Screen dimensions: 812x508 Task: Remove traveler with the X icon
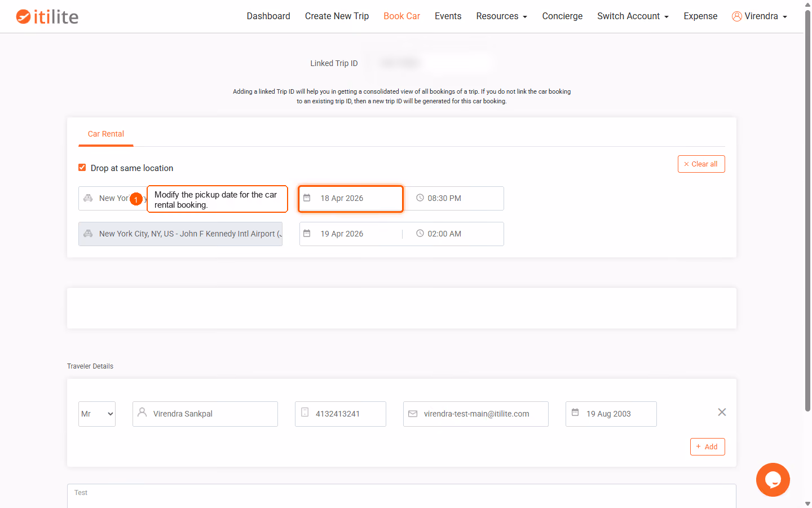(722, 412)
